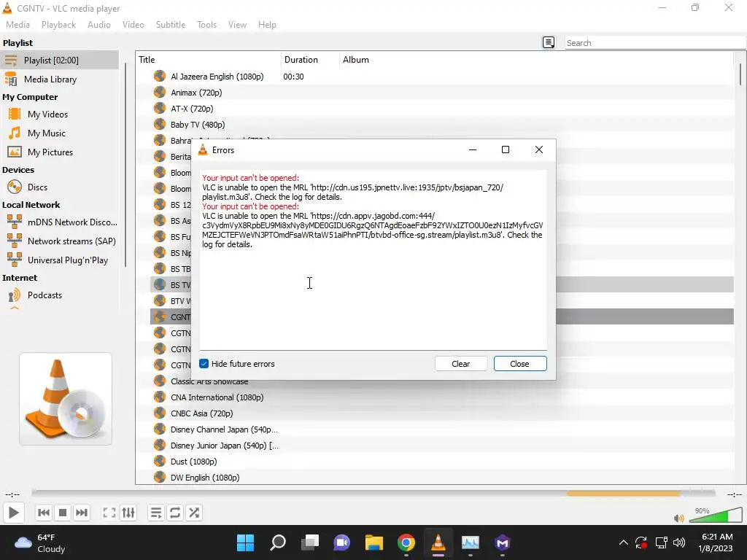Open the Tools menu
The width and height of the screenshot is (747, 560).
(x=206, y=25)
